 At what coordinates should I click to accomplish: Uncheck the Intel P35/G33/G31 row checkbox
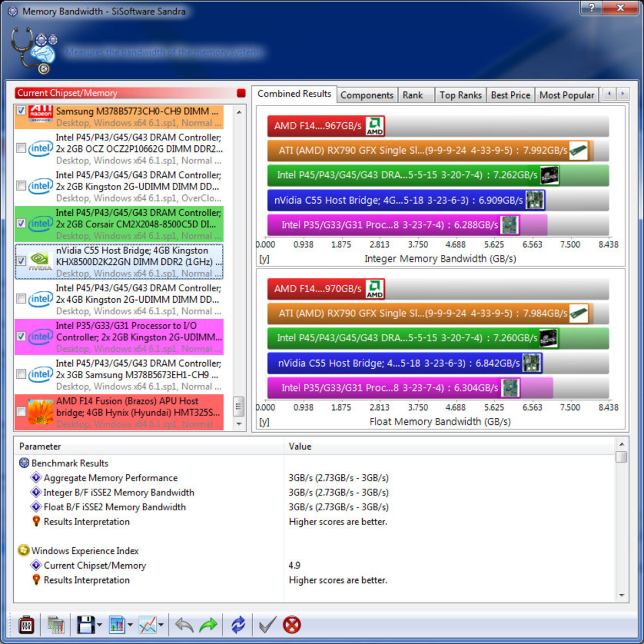(21, 336)
